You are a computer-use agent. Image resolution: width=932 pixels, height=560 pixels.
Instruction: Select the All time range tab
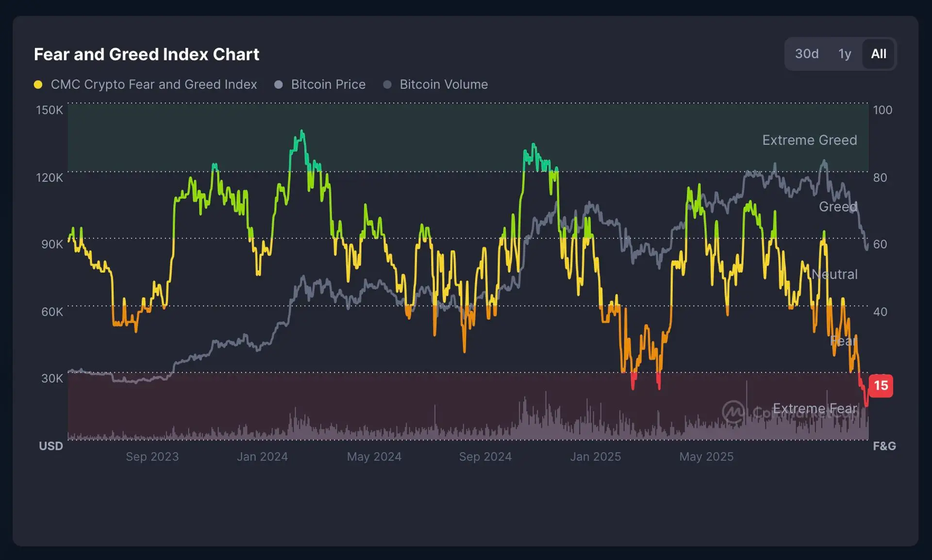point(878,54)
